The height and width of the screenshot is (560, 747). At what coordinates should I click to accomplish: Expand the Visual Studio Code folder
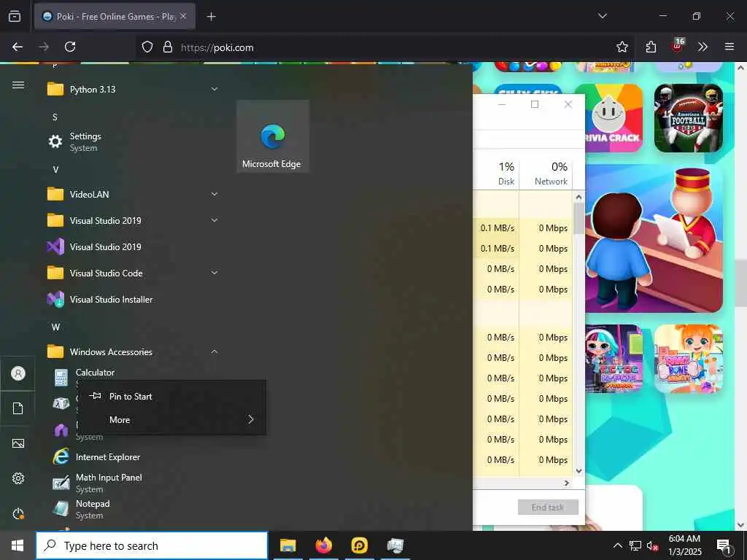(x=133, y=273)
